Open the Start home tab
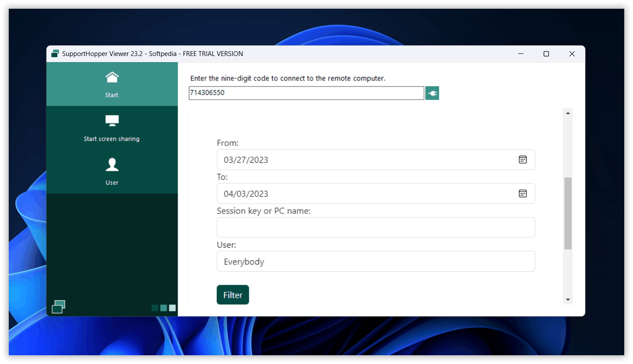 tap(112, 84)
